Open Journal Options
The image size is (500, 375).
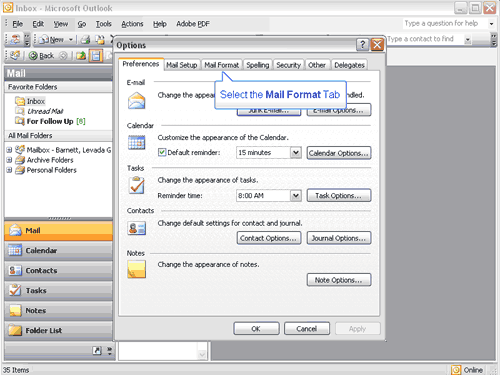[339, 238]
